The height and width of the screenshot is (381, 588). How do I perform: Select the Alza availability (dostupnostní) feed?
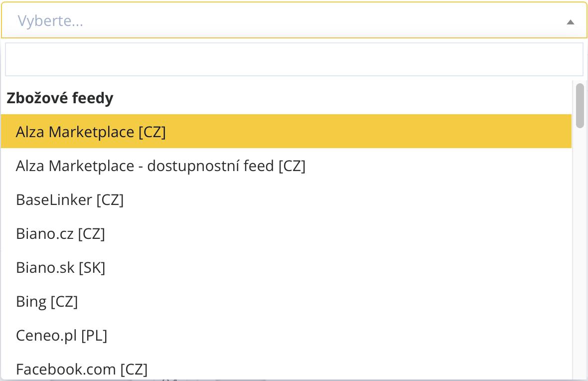(160, 166)
